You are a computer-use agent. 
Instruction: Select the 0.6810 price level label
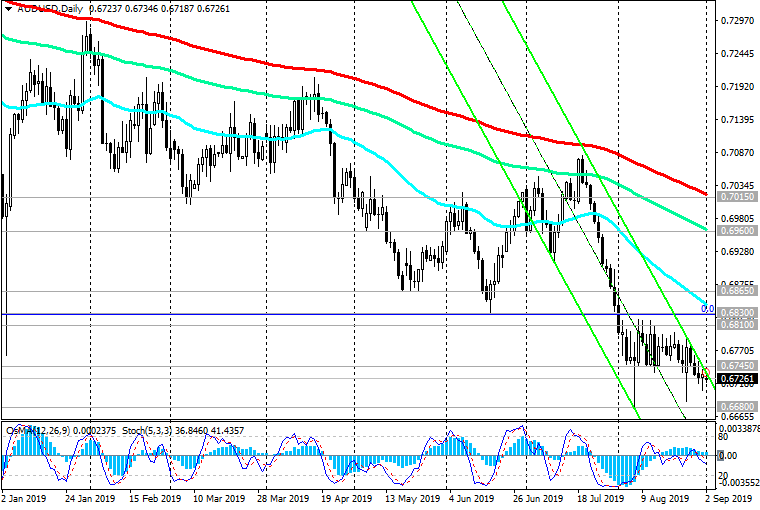pyautogui.click(x=736, y=325)
